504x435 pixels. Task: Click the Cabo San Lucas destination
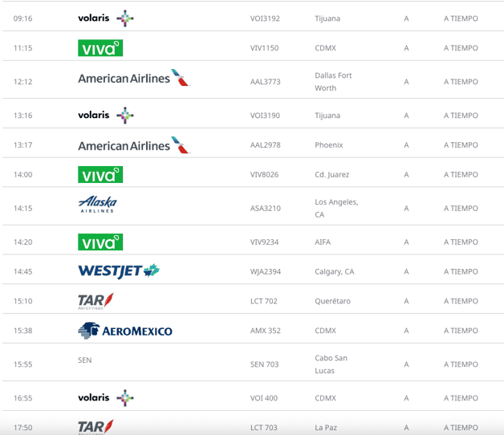click(x=331, y=364)
